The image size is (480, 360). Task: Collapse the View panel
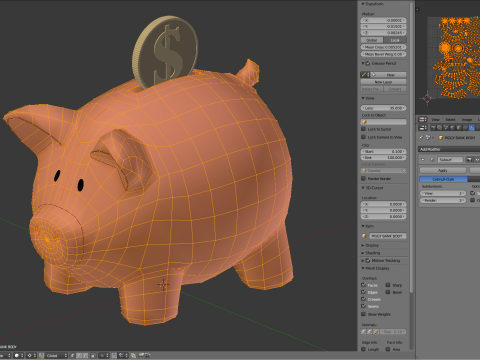pyautogui.click(x=363, y=98)
